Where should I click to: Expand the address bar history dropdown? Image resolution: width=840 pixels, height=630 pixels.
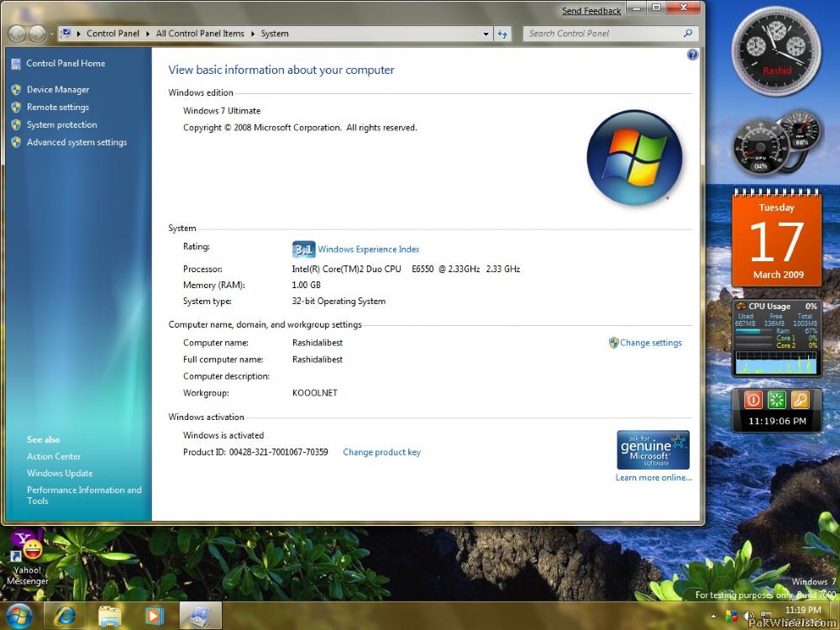pyautogui.click(x=486, y=34)
